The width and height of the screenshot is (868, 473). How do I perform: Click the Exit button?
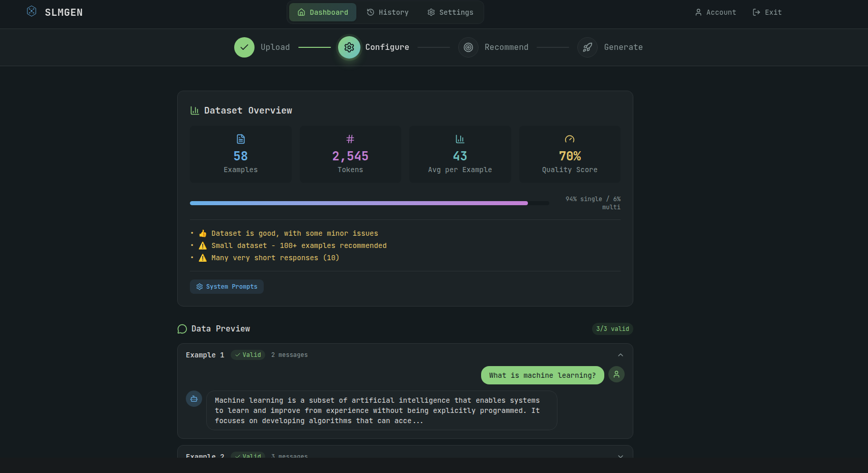pos(767,12)
